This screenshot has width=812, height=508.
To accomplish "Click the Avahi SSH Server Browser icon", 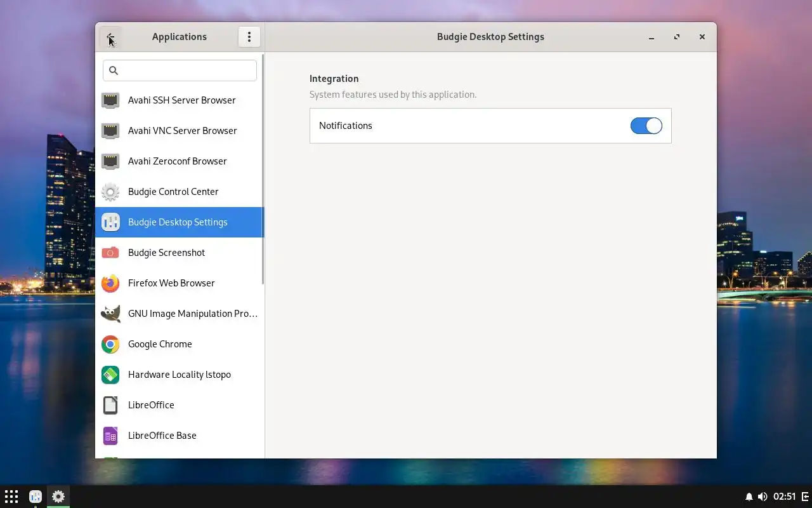I will 110,100.
